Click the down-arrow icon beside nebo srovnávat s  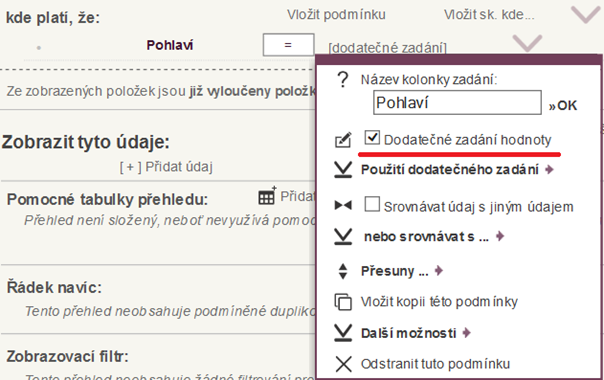tap(343, 236)
